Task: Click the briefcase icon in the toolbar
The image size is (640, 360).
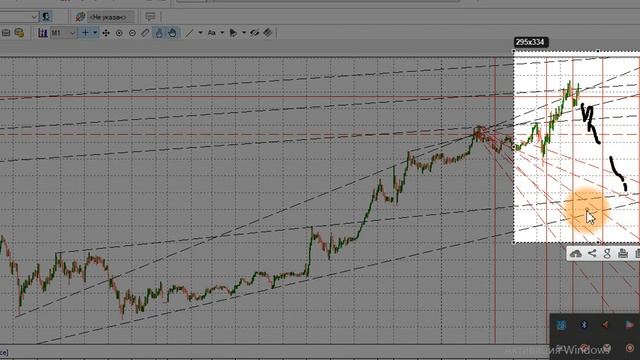Action: (x=6, y=33)
